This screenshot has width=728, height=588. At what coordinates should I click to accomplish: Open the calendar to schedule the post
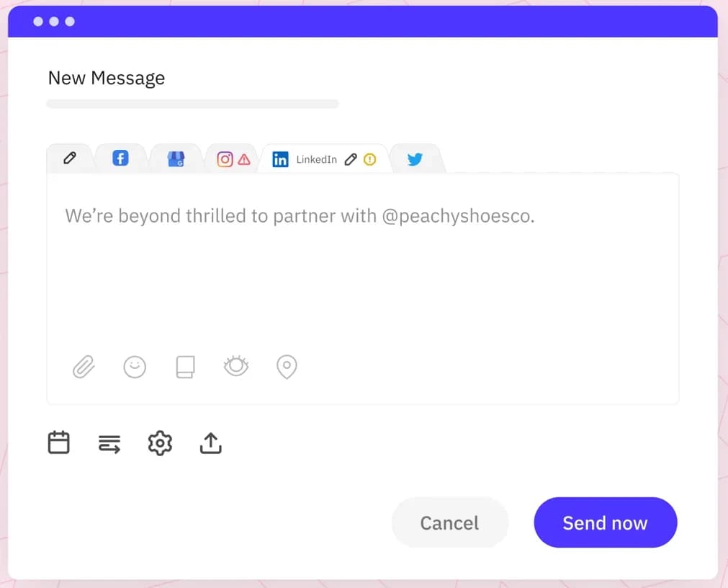click(x=58, y=442)
